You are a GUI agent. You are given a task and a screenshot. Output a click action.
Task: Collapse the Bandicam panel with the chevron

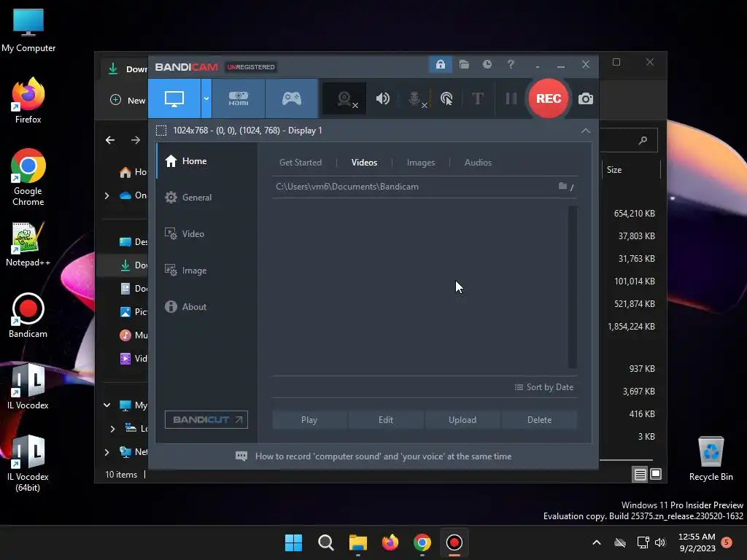coord(586,131)
